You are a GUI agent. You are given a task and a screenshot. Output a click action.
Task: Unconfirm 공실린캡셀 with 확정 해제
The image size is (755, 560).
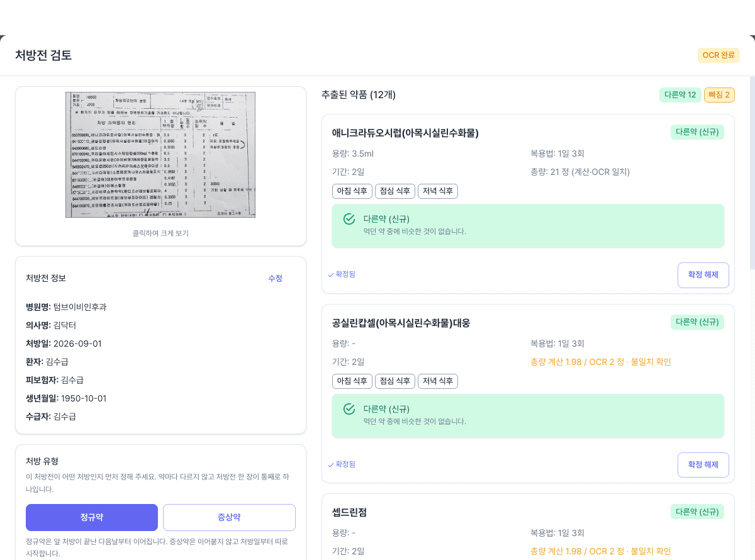click(703, 465)
